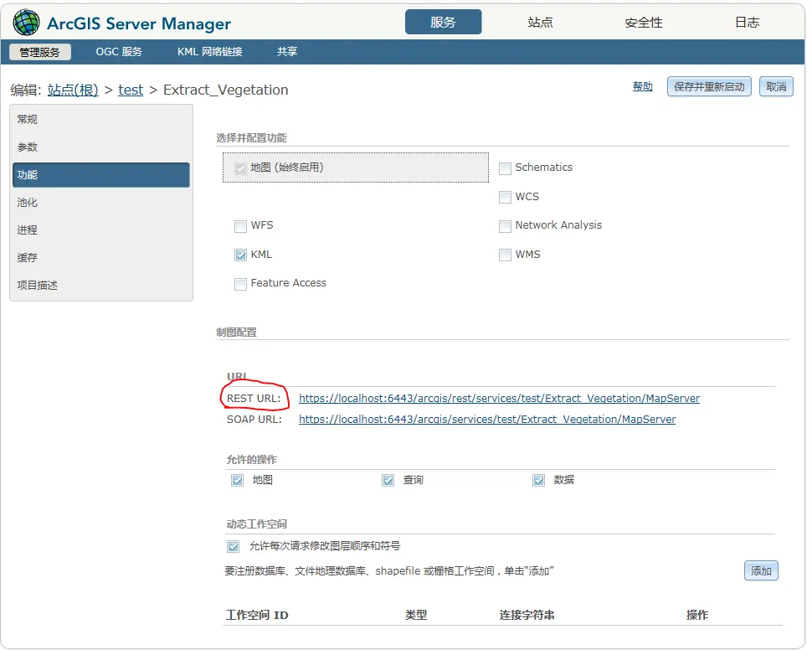Enable the WMS capability checkbox

click(505, 255)
